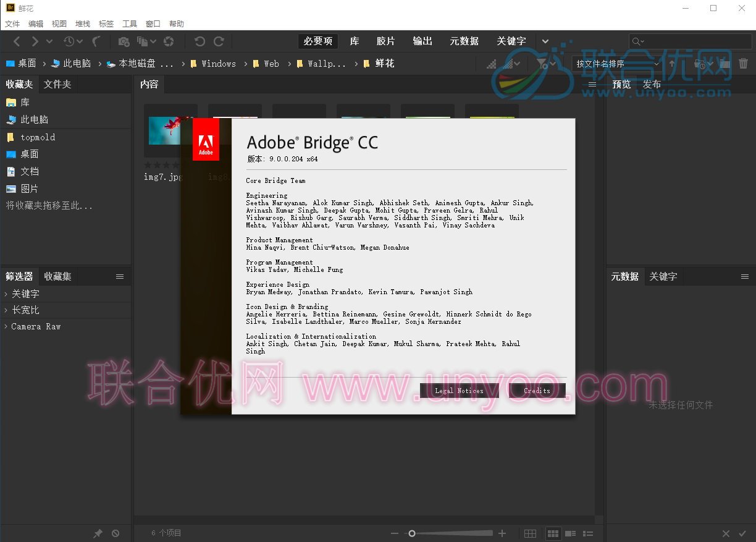The height and width of the screenshot is (542, 756).
Task: Pin the filter while browsing
Action: click(x=98, y=533)
